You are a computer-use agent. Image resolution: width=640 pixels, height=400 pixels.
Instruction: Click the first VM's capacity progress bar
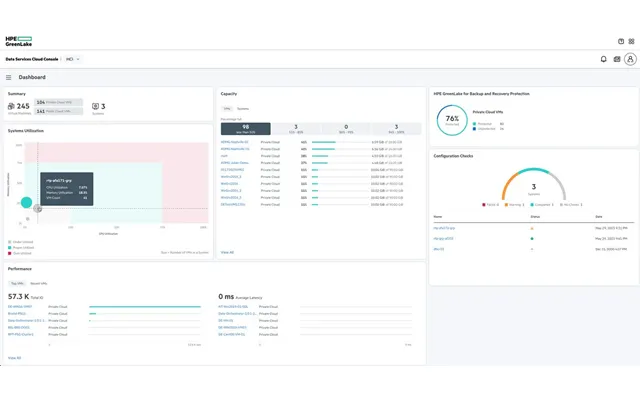coord(340,142)
